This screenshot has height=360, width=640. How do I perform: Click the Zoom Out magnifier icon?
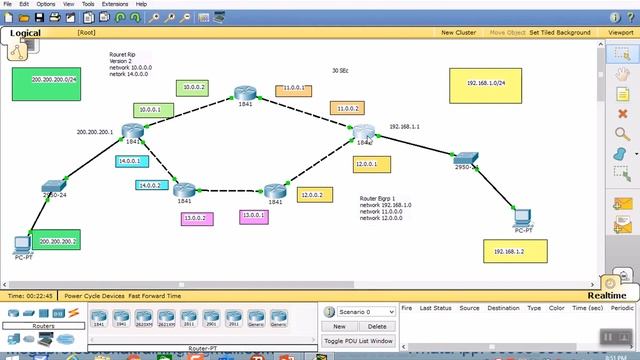click(185, 18)
